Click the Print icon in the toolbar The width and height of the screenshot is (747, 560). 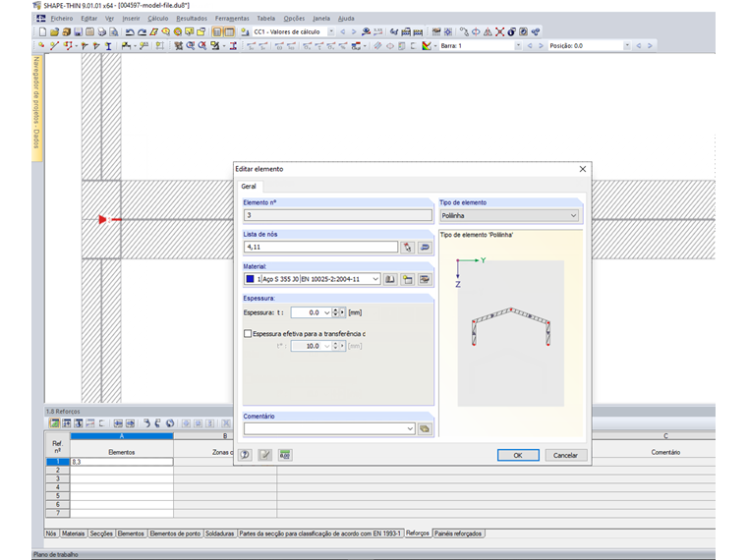tap(102, 31)
